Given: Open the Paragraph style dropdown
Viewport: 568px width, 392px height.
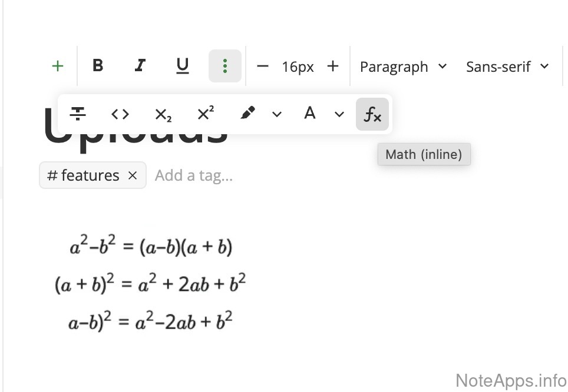Looking at the screenshot, I should coord(403,67).
